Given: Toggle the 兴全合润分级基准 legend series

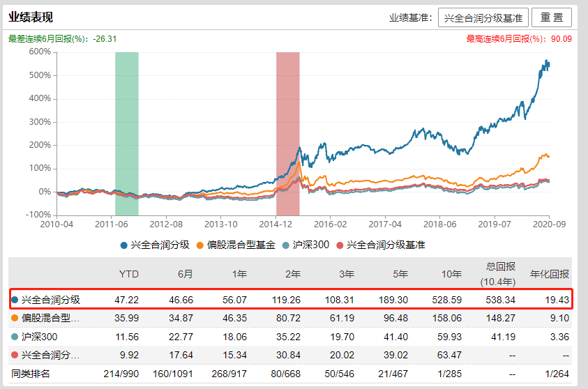Looking at the screenshot, I should click(381, 245).
